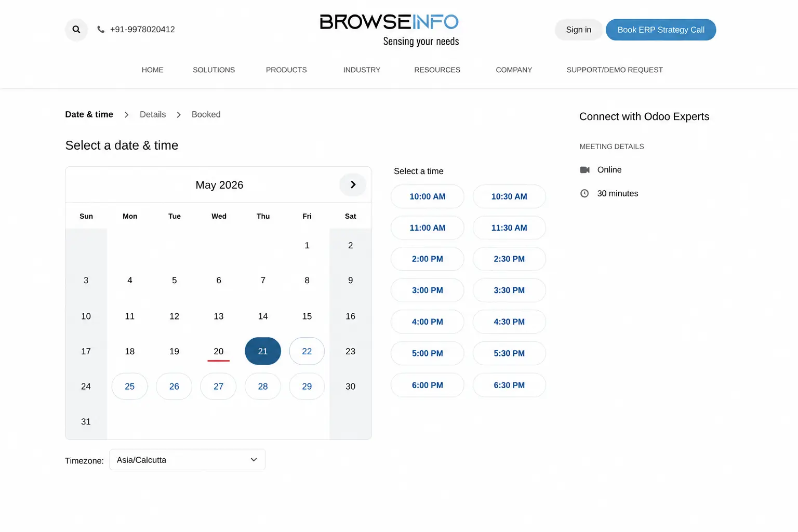Image resolution: width=798 pixels, height=532 pixels.
Task: Choose the 10:00 AM time slot
Action: point(428,196)
